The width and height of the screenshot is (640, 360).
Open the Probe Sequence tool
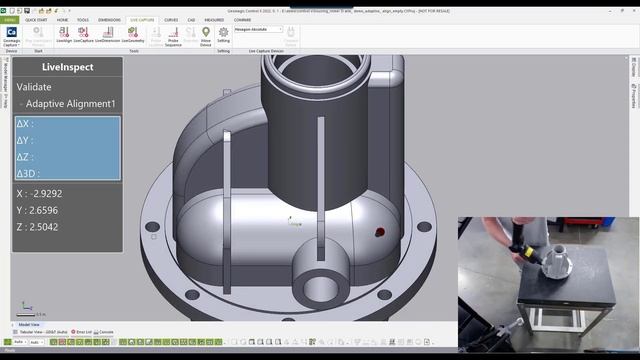point(173,36)
